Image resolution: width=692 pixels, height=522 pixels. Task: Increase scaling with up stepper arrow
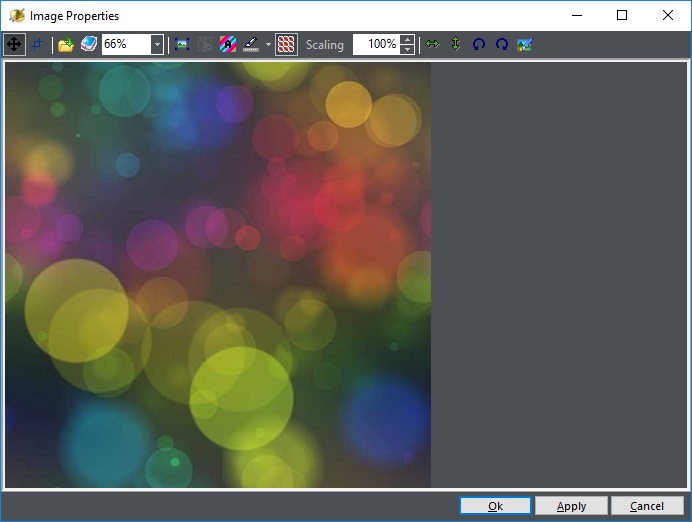pyautogui.click(x=407, y=40)
